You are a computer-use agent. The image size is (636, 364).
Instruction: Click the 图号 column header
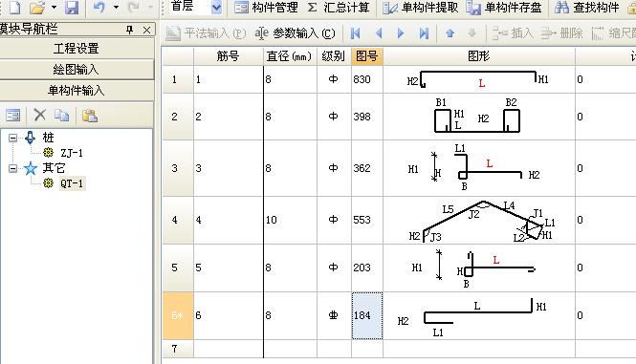(366, 56)
